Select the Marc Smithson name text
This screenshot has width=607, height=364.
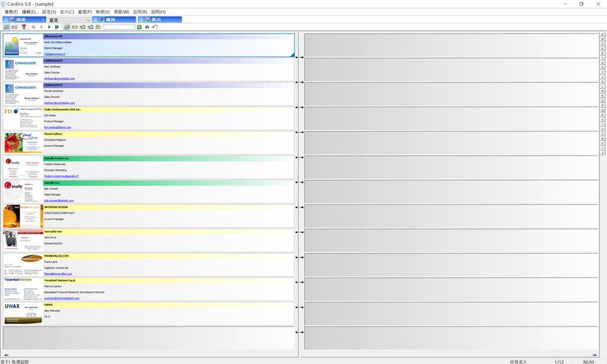point(52,66)
